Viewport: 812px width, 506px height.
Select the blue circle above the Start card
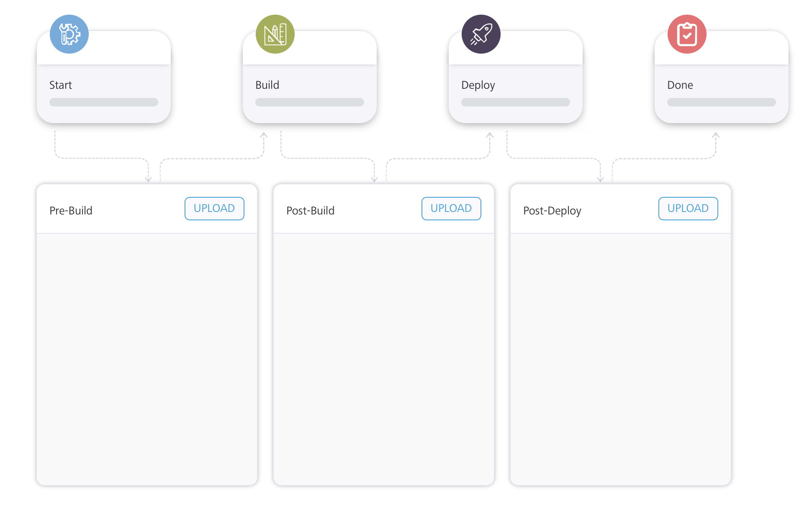(69, 34)
